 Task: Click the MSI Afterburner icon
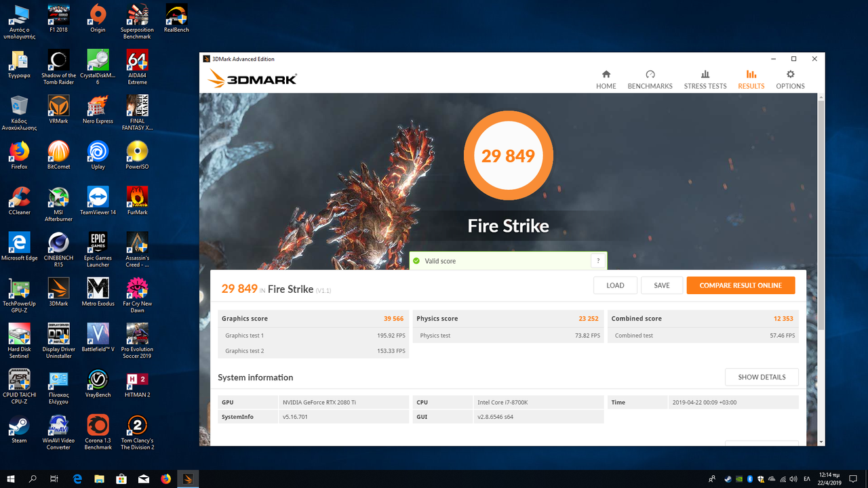tap(58, 204)
